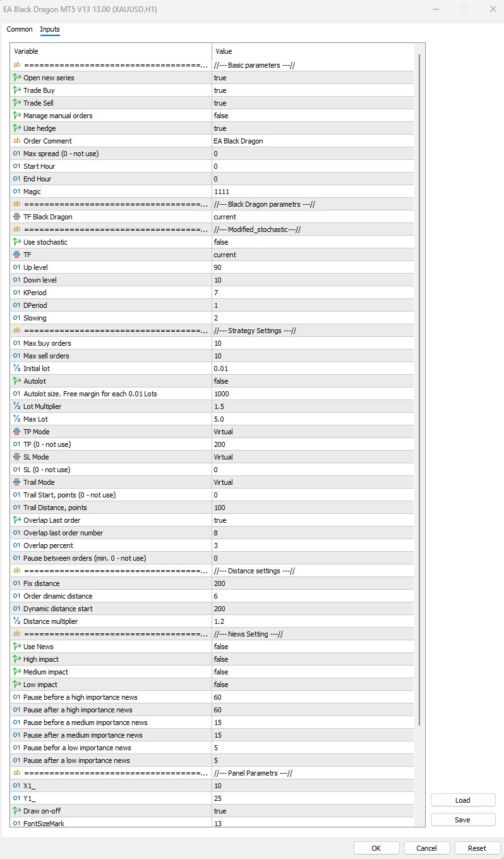504x859 pixels.
Task: Click the string icon beside Order Comment
Action: click(17, 141)
